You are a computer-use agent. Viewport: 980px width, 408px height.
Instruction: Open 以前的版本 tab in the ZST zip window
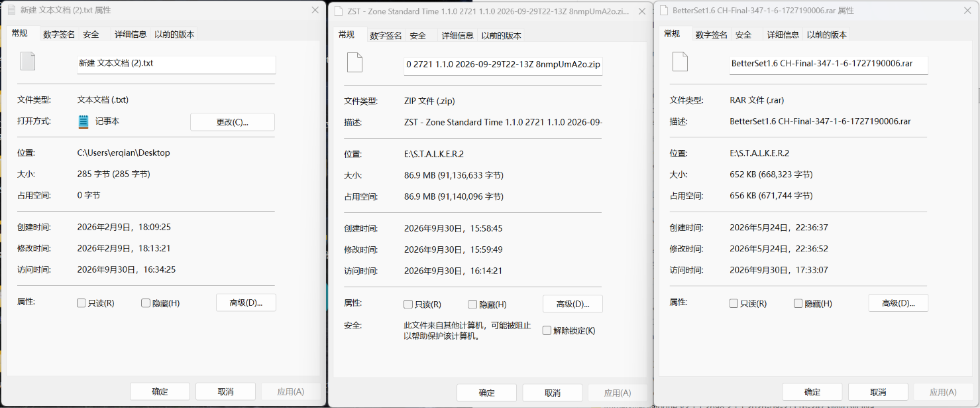coord(502,36)
